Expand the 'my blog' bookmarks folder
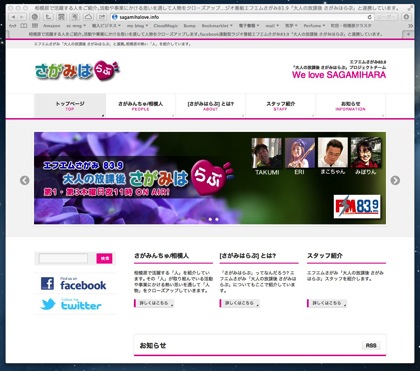 [137, 26]
